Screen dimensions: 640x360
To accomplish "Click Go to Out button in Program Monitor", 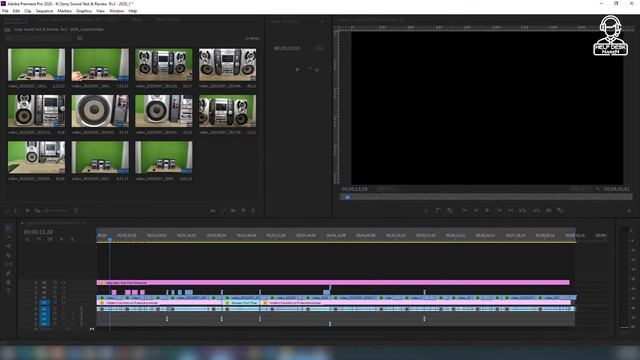I will coord(511,211).
